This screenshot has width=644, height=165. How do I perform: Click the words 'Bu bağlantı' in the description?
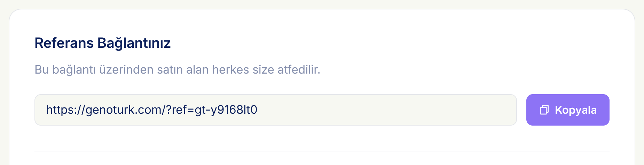pyautogui.click(x=65, y=70)
